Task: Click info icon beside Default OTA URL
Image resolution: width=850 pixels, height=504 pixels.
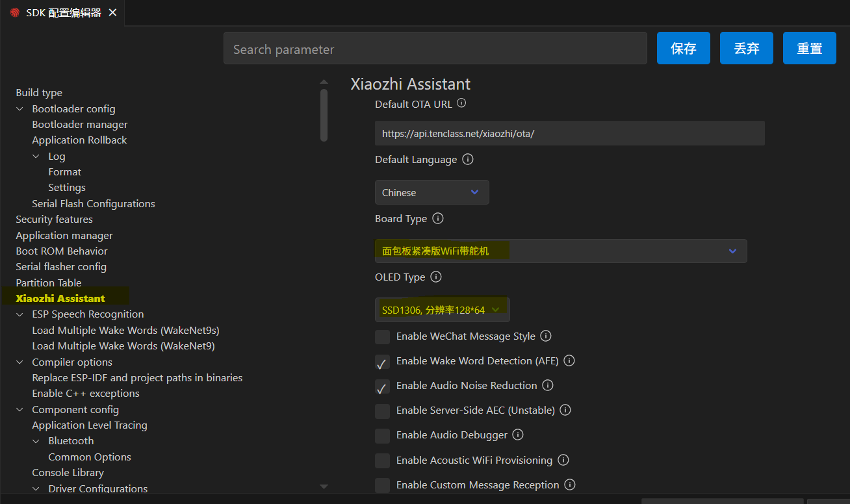Action: [x=461, y=103]
